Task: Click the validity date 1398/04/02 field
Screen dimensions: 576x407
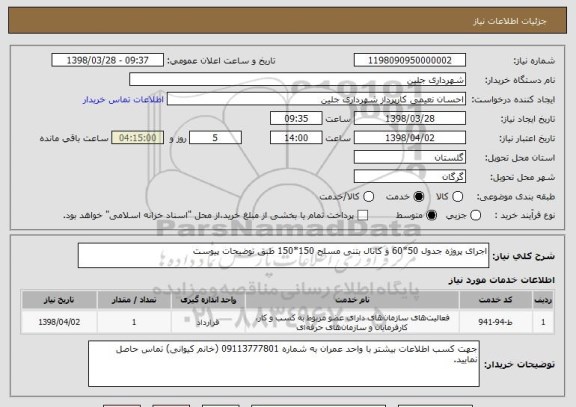Action: (410, 138)
